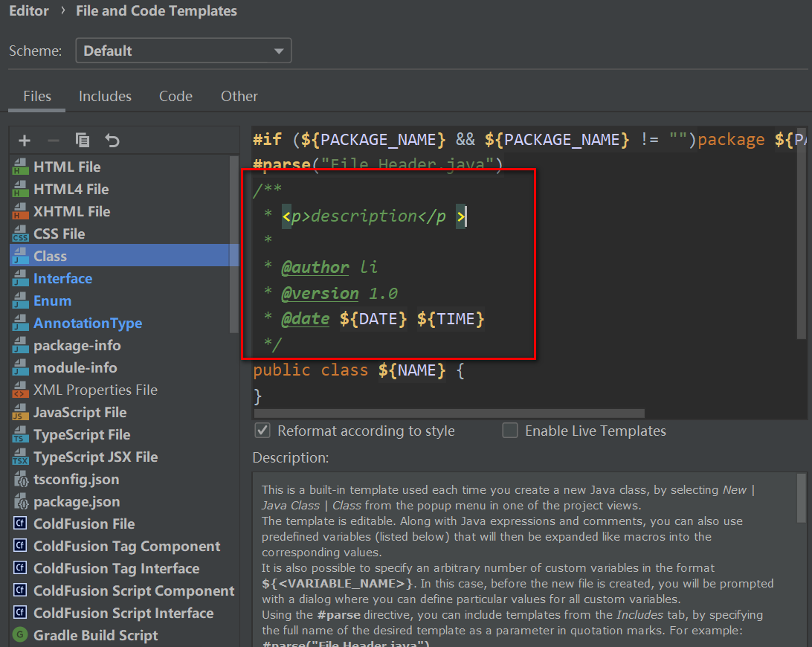This screenshot has width=812, height=647.
Task: Click the Gradle Build Script icon
Action: [19, 634]
